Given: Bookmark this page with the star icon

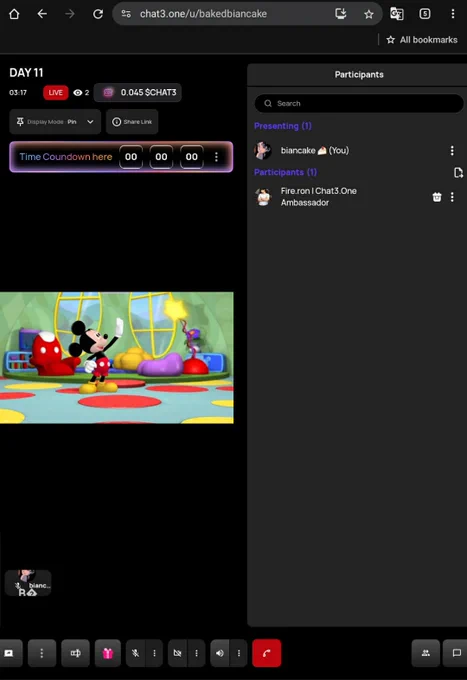Looking at the screenshot, I should (x=369, y=14).
